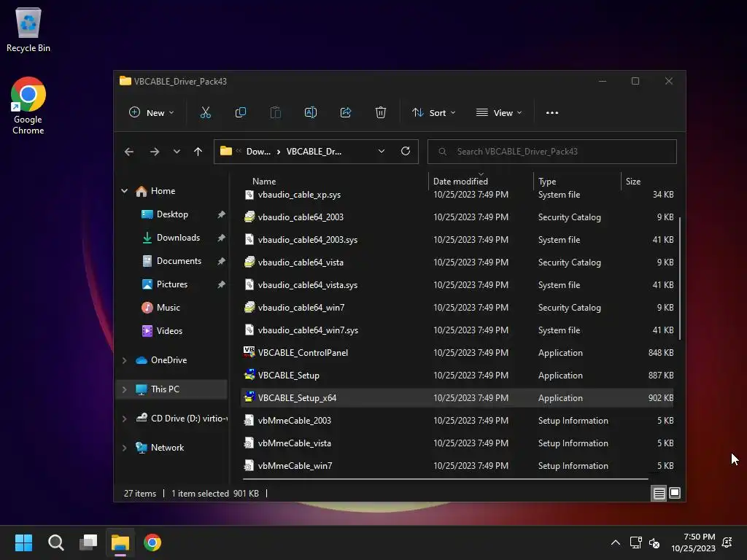Go back with the left arrow
This screenshot has width=747, height=560.
tap(129, 152)
